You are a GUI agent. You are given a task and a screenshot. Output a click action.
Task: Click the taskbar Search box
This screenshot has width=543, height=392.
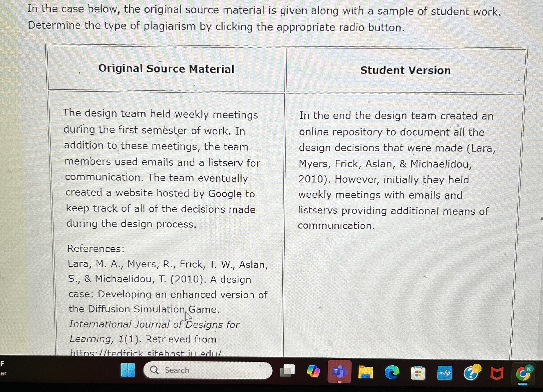pyautogui.click(x=208, y=370)
